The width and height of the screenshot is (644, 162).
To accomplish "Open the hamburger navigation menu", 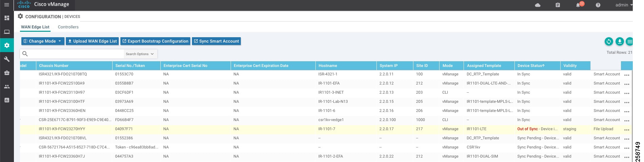I will [6, 5].
